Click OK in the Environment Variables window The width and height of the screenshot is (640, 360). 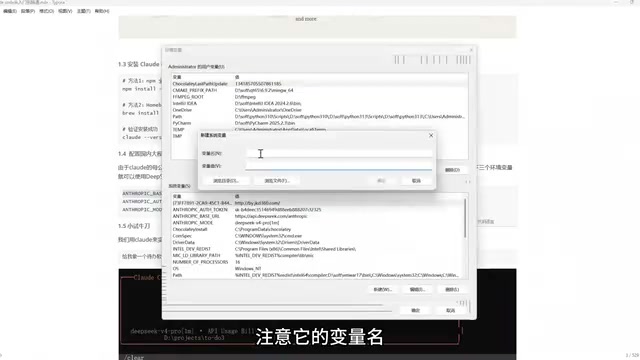(x=416, y=310)
